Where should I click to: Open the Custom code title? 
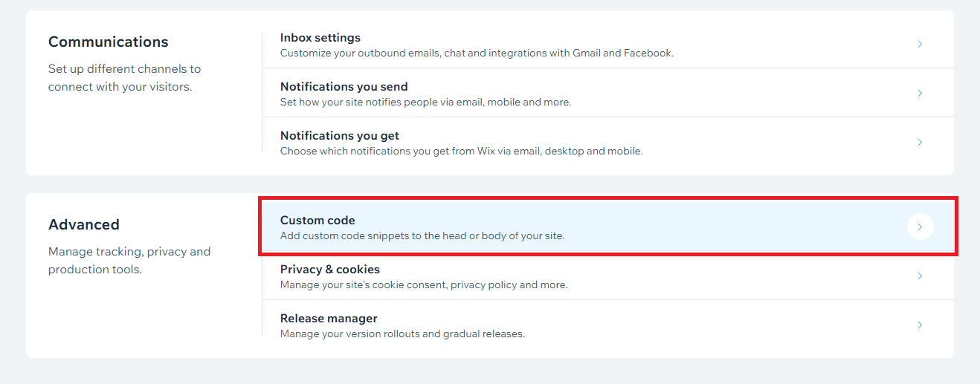[x=317, y=221]
